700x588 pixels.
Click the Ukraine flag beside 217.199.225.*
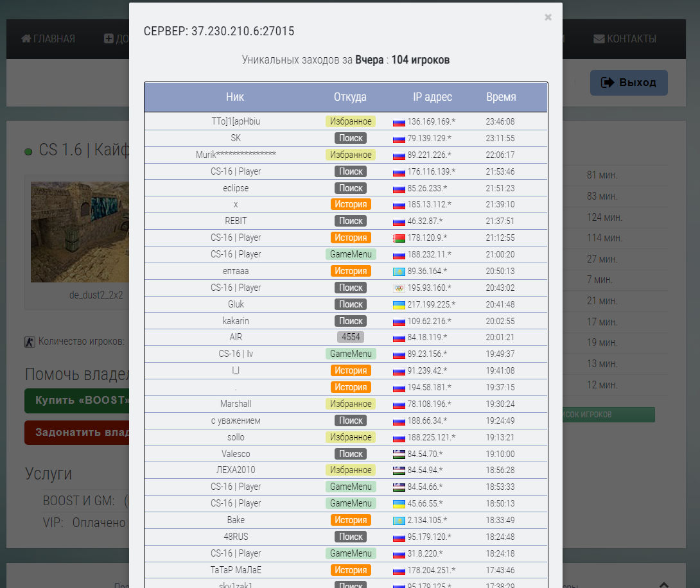pos(399,305)
